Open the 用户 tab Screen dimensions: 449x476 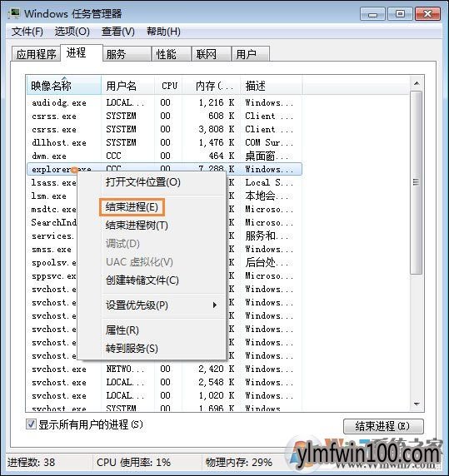(x=250, y=54)
